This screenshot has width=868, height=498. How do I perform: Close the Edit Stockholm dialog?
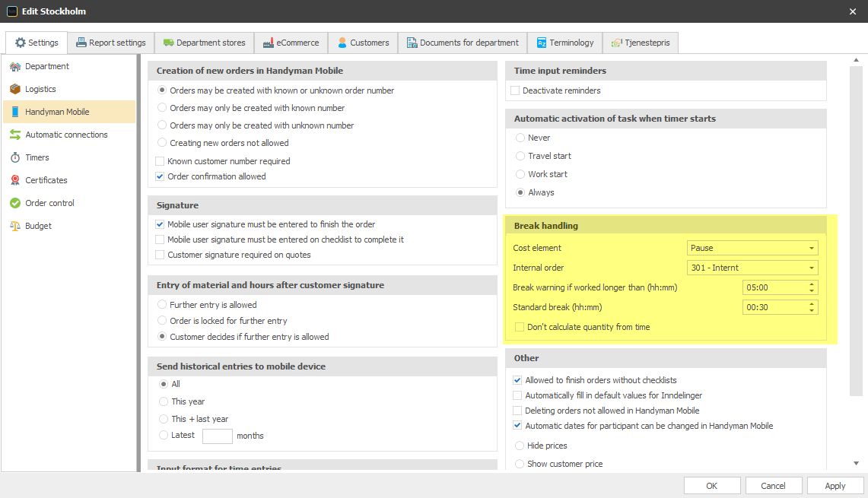point(853,11)
